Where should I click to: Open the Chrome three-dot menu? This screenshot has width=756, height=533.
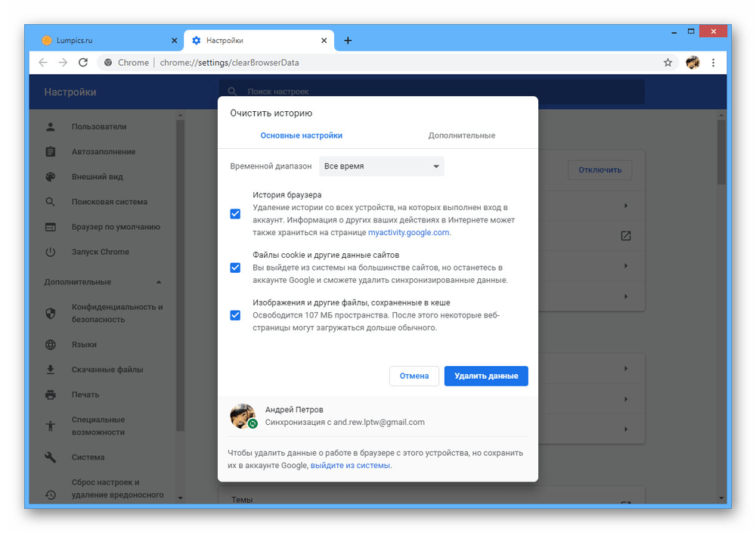click(714, 63)
